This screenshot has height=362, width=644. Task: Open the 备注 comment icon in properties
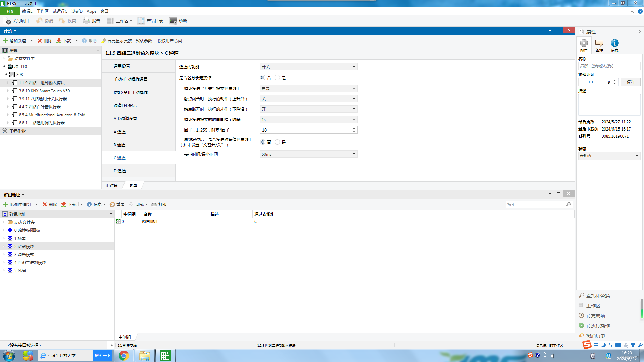point(599,43)
